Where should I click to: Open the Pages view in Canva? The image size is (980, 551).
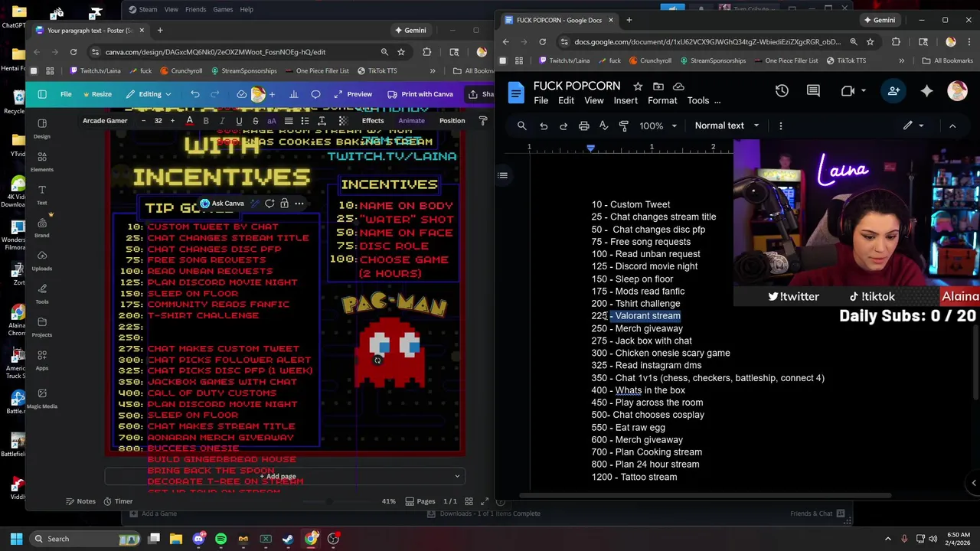420,501
